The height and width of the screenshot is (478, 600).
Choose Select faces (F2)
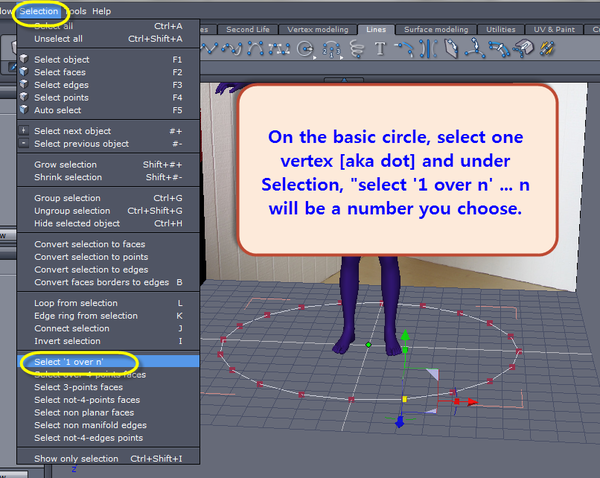click(108, 72)
